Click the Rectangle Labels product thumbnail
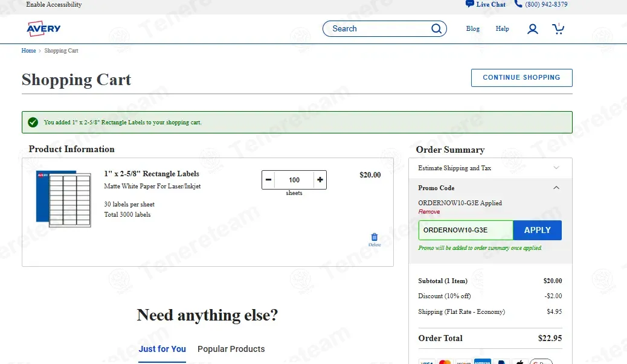Viewport: 627px width, 364px height. click(63, 199)
